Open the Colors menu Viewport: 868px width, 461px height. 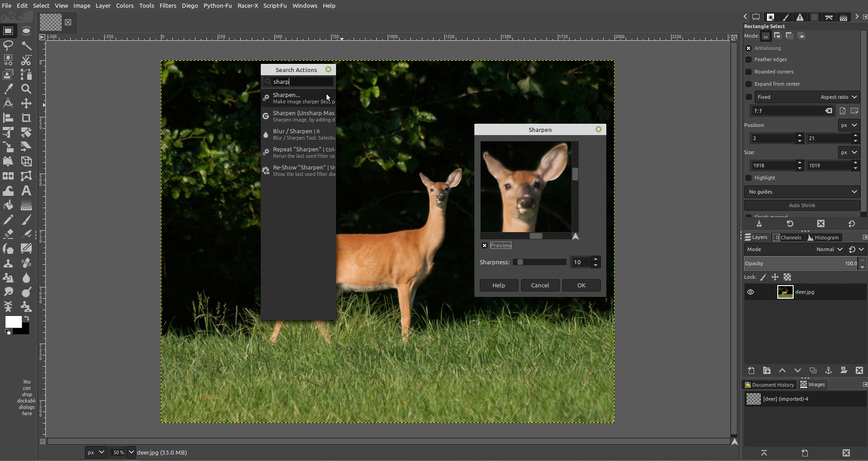click(125, 5)
